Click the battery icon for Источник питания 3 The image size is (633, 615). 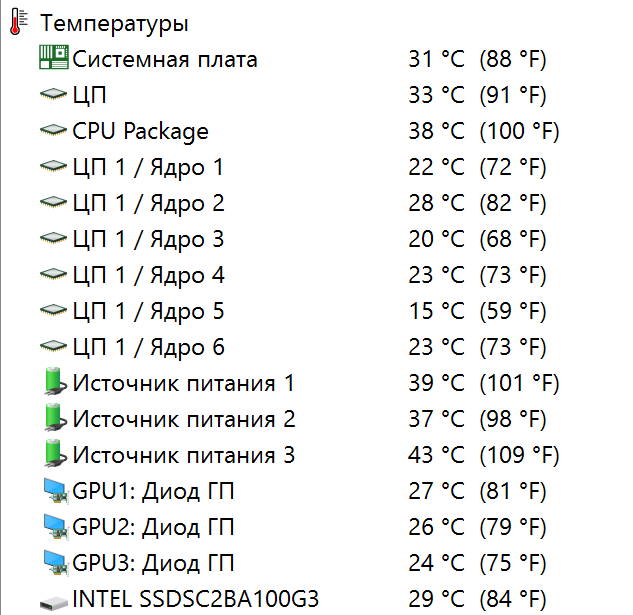(x=55, y=455)
